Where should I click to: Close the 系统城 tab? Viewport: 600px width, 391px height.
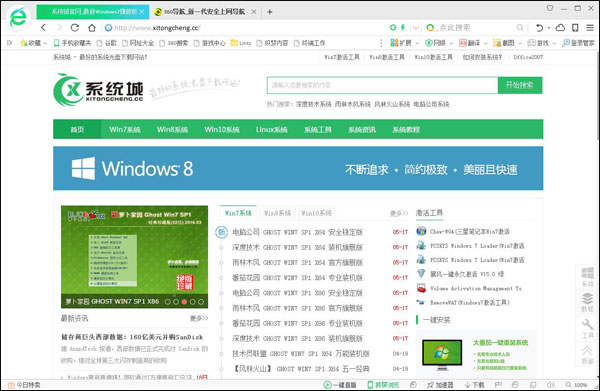point(142,12)
